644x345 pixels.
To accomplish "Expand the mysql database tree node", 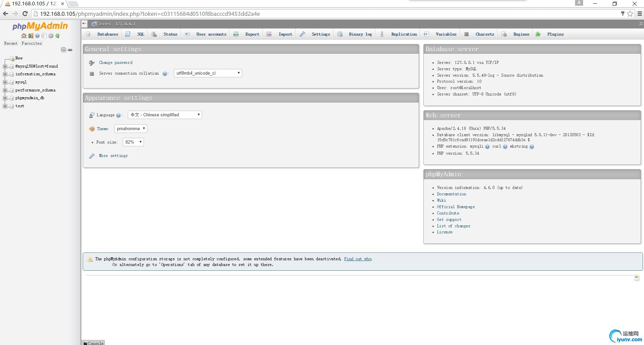I will tap(5, 82).
